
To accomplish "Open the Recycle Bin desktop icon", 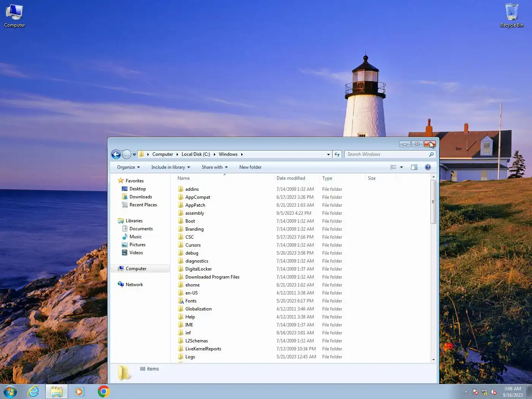I will [x=511, y=16].
